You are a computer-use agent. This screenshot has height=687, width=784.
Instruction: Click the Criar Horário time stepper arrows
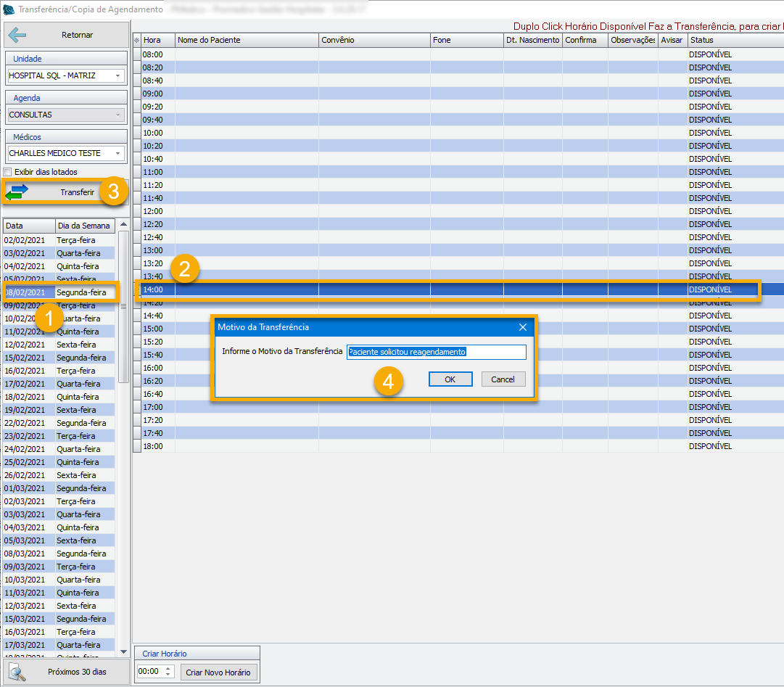[169, 672]
